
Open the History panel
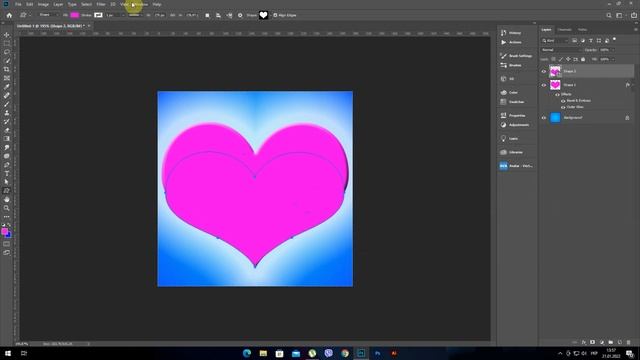pos(511,33)
